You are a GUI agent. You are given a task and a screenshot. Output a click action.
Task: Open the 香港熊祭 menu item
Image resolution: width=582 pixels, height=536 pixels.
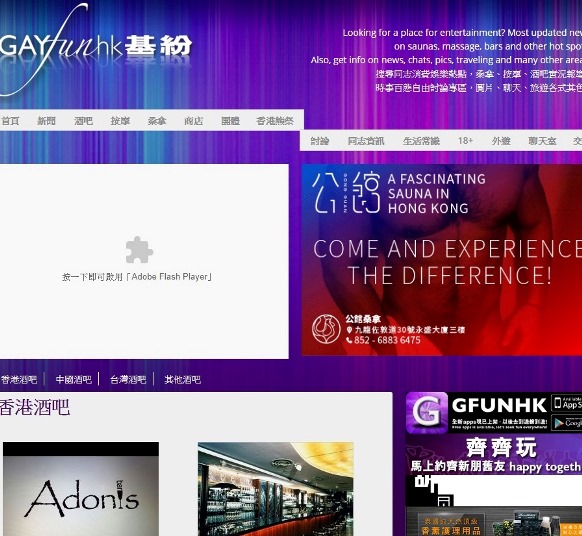(275, 121)
